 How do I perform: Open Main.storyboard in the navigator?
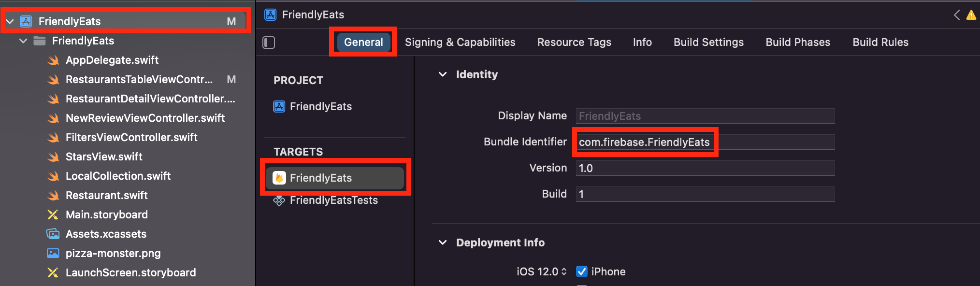[x=107, y=214]
